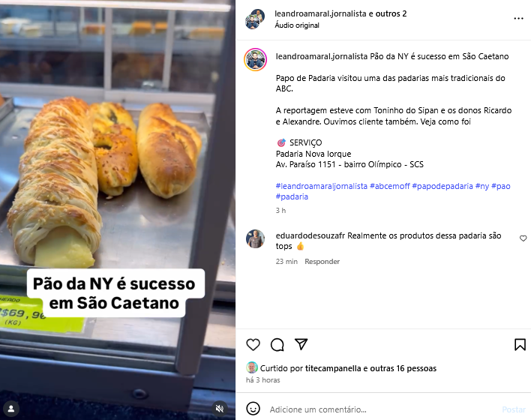Image resolution: width=531 pixels, height=420 pixels.
Task: Open the #abcemoff hashtag link
Action: 390,186
